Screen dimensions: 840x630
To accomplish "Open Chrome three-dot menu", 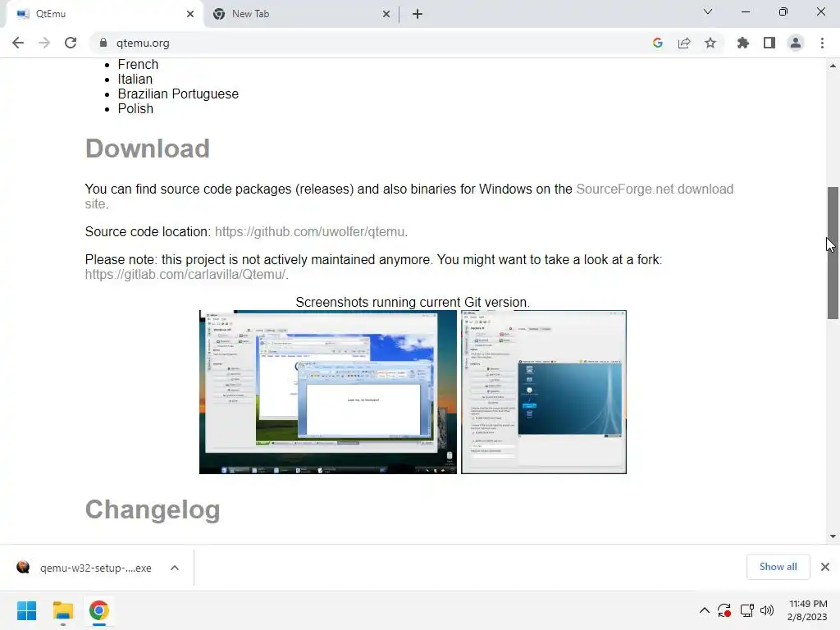I will [x=822, y=43].
